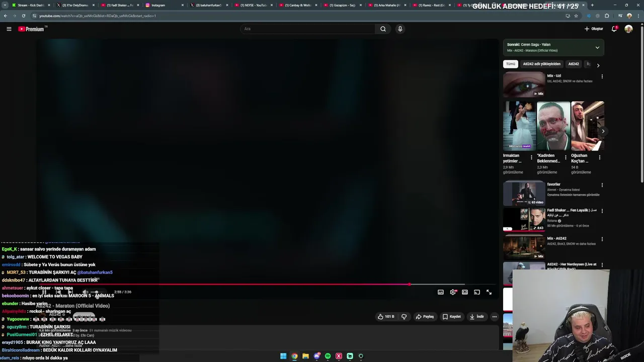This screenshot has height=362, width=644.
Task: Open the Windows Start menu
Action: [283, 356]
